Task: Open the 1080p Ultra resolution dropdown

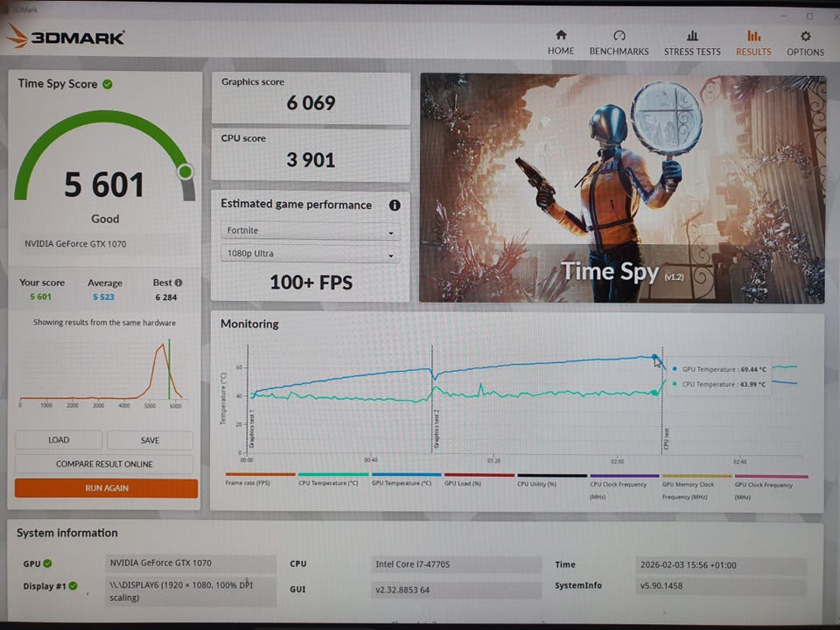Action: pyautogui.click(x=310, y=254)
